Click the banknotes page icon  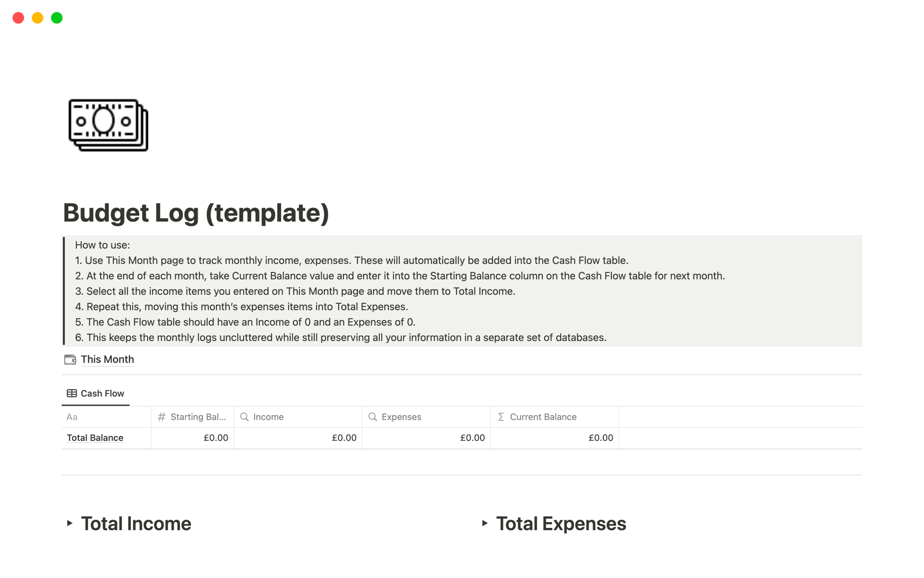tap(108, 125)
